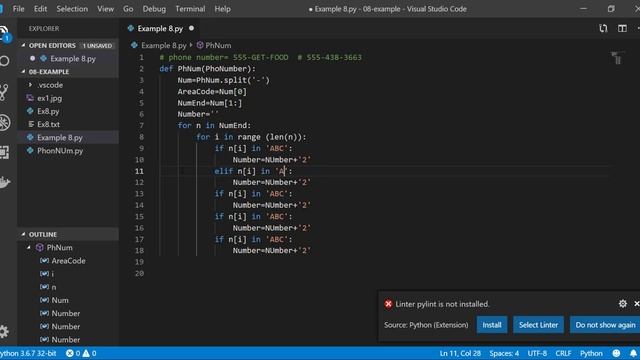This screenshot has height=360, width=640.
Task: Click Install button for pylint
Action: 492,325
